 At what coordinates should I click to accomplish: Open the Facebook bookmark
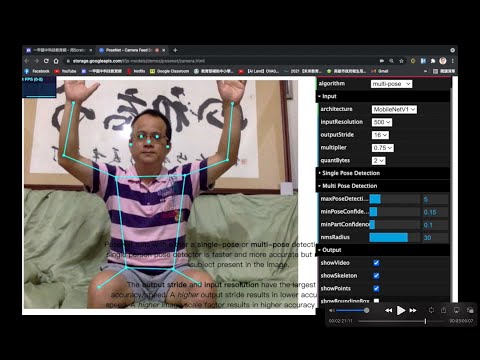[x=37, y=71]
